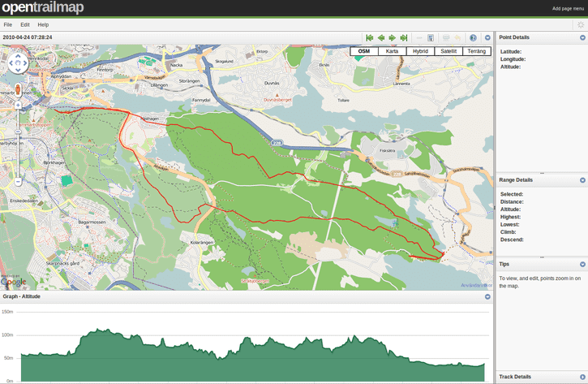Go to the previous track point

click(x=381, y=38)
